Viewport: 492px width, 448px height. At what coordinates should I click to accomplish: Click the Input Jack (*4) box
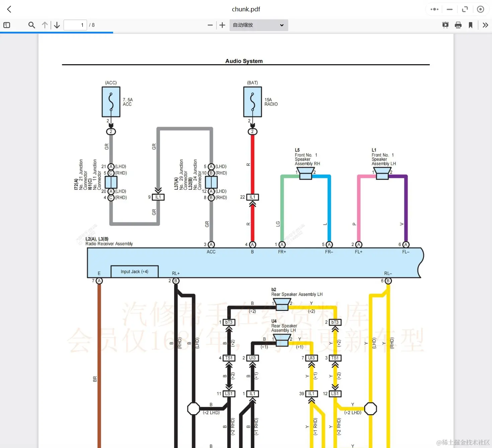click(135, 271)
